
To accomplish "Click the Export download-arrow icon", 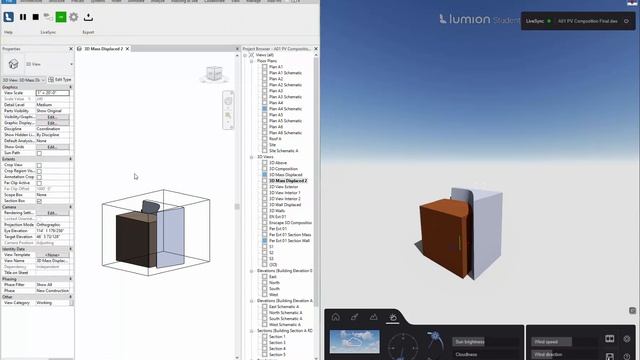I will click(88, 17).
